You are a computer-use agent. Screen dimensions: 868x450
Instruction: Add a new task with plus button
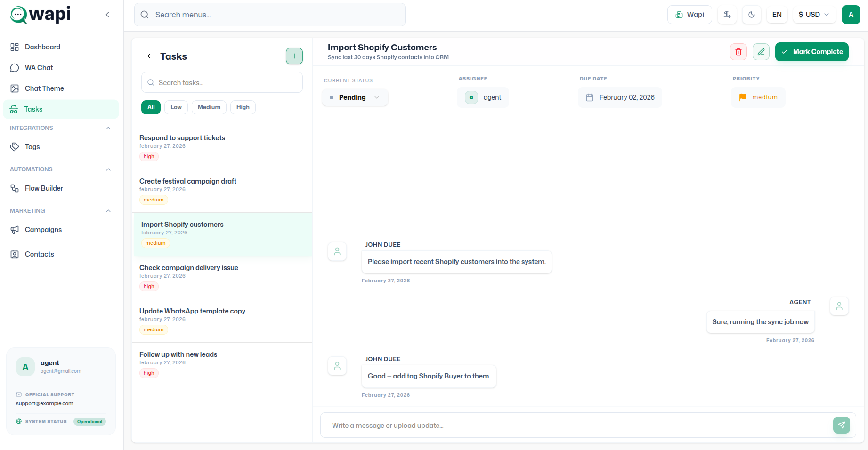294,56
